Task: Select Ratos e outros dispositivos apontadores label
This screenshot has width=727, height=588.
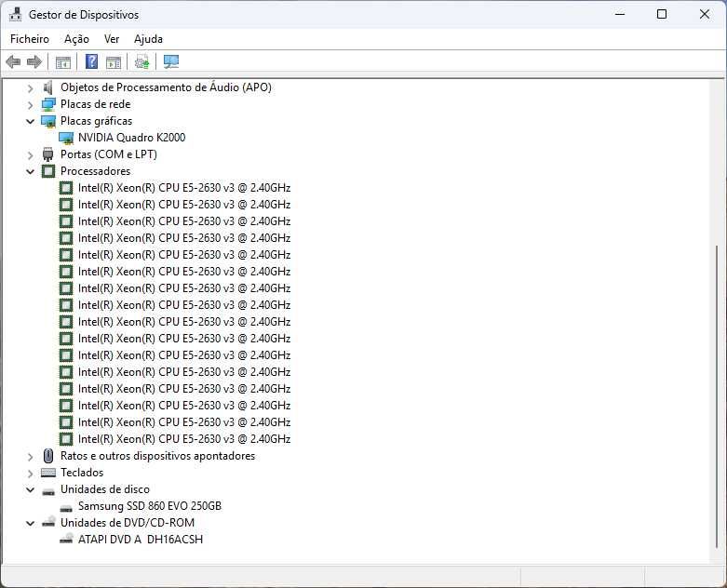Action: click(157, 456)
